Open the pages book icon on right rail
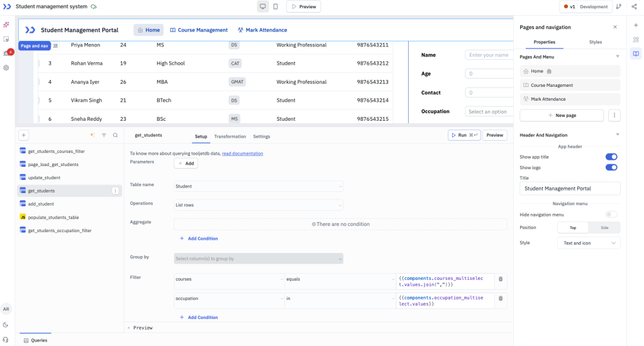Viewport: 644px width, 346px height. [636, 54]
